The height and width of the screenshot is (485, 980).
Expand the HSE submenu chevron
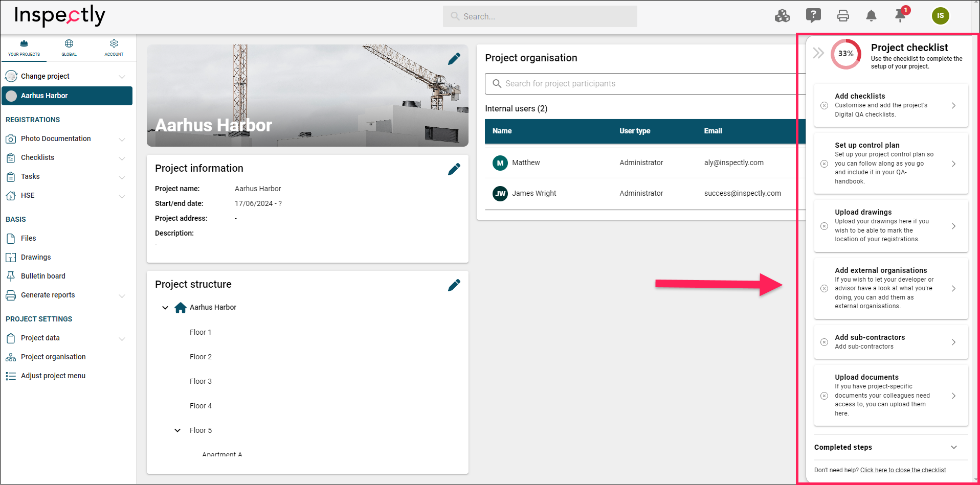(x=122, y=196)
